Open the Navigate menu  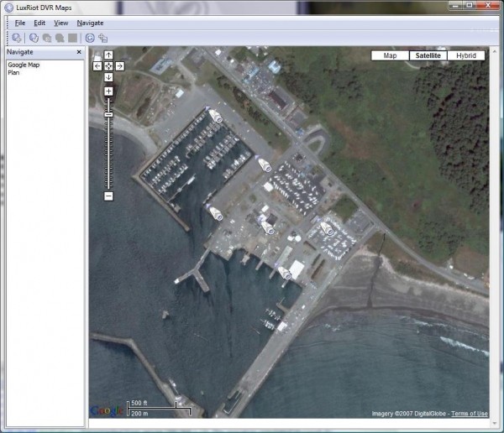(x=90, y=23)
